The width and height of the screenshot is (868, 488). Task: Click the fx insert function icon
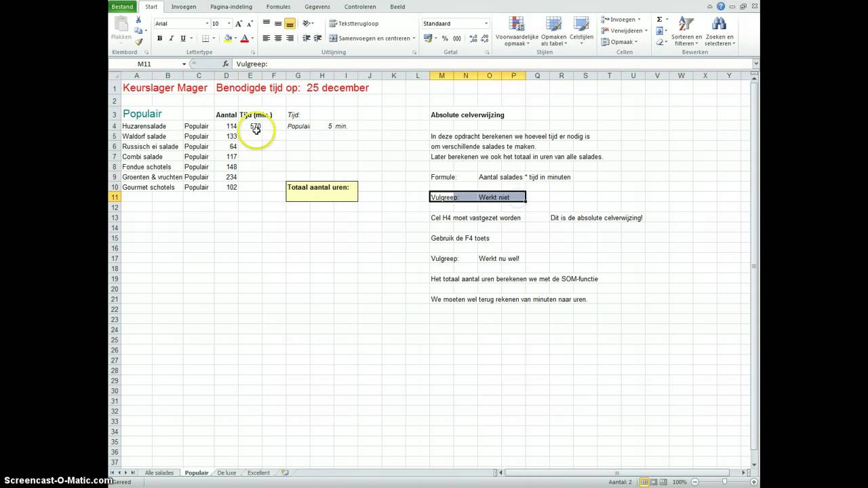226,64
